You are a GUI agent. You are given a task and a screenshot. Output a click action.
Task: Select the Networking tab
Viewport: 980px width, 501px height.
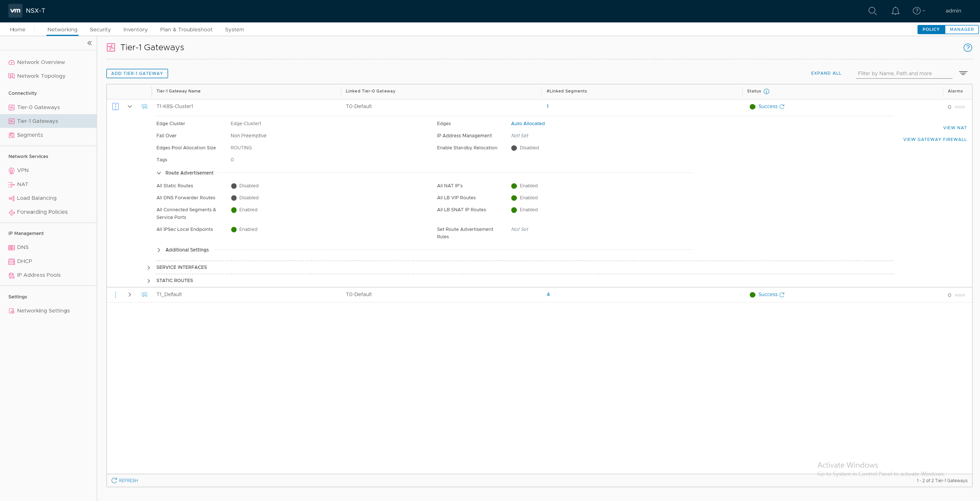pyautogui.click(x=62, y=30)
